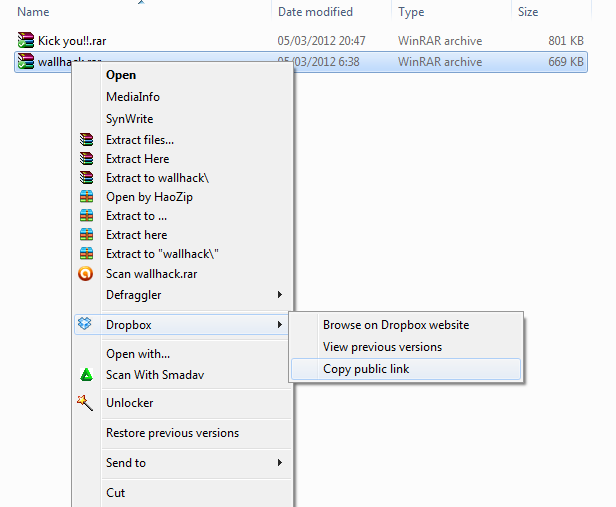The width and height of the screenshot is (616, 507).
Task: Expand the Defraggler submenu arrow
Action: [280, 295]
